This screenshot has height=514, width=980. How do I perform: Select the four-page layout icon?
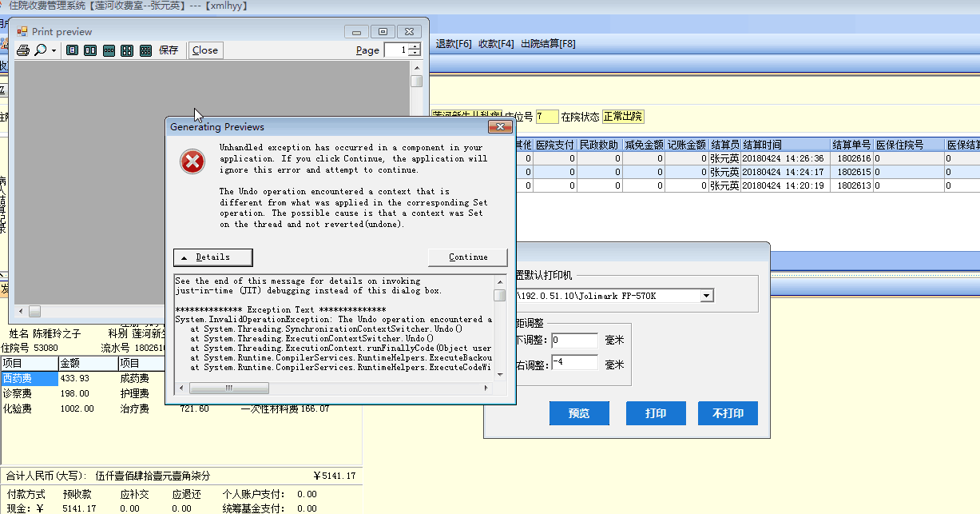click(127, 50)
